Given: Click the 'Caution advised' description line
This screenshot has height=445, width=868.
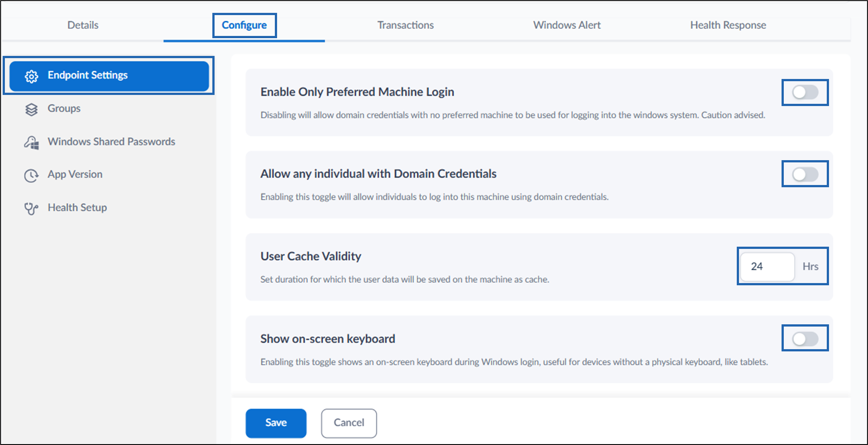Looking at the screenshot, I should pyautogui.click(x=512, y=115).
